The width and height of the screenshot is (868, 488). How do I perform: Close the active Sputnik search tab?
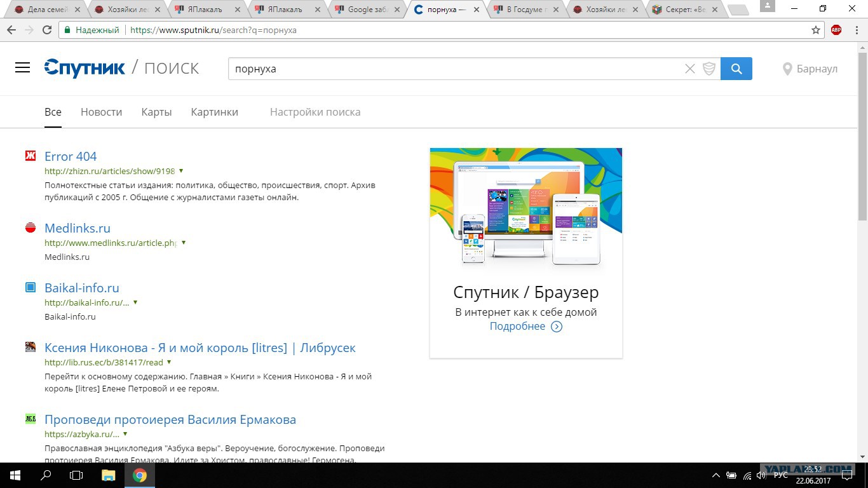point(475,10)
